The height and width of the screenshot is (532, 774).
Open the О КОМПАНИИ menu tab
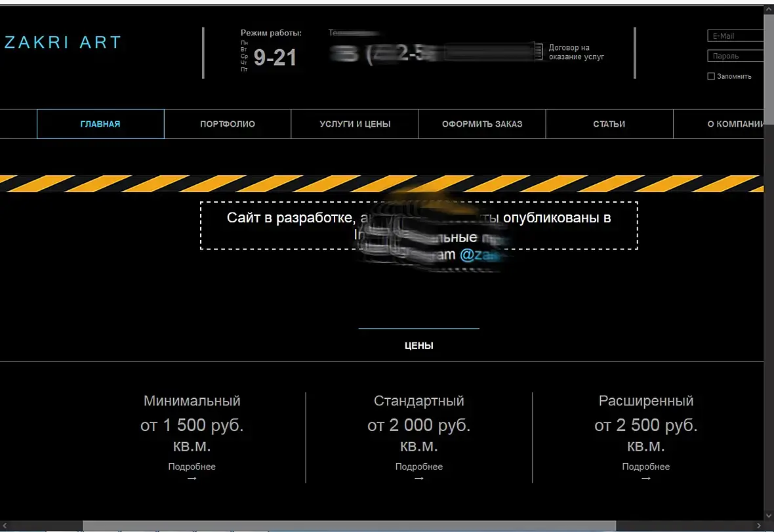(719, 124)
